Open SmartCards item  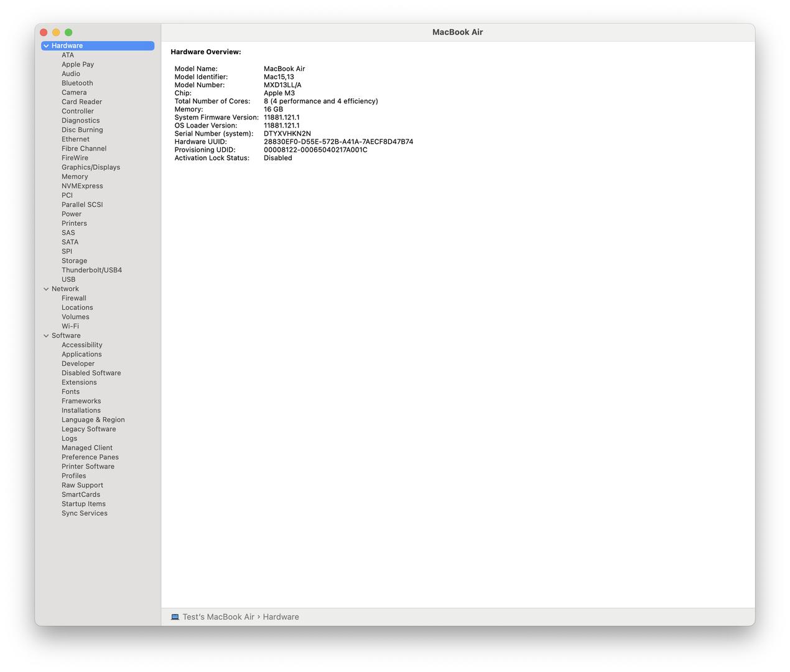click(x=81, y=495)
